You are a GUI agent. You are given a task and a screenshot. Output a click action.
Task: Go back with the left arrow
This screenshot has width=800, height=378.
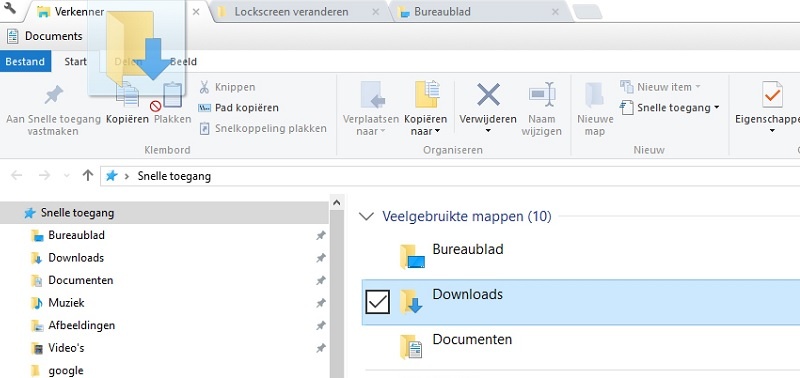pos(17,176)
